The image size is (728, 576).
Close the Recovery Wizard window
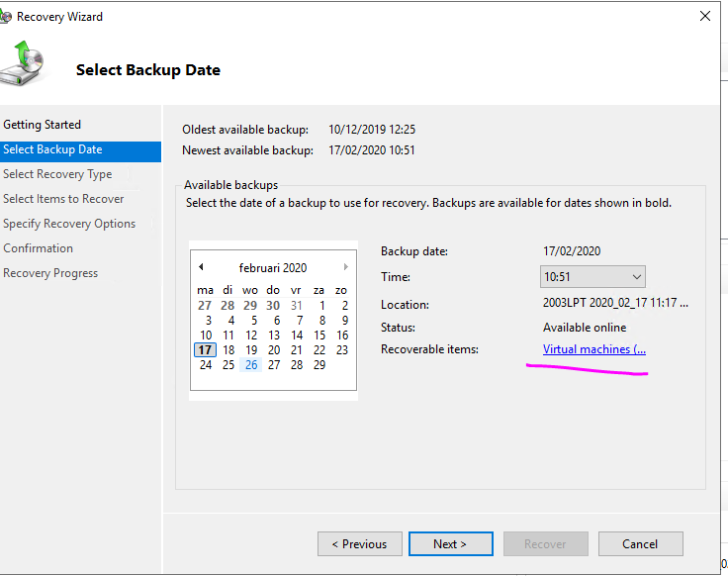(705, 16)
